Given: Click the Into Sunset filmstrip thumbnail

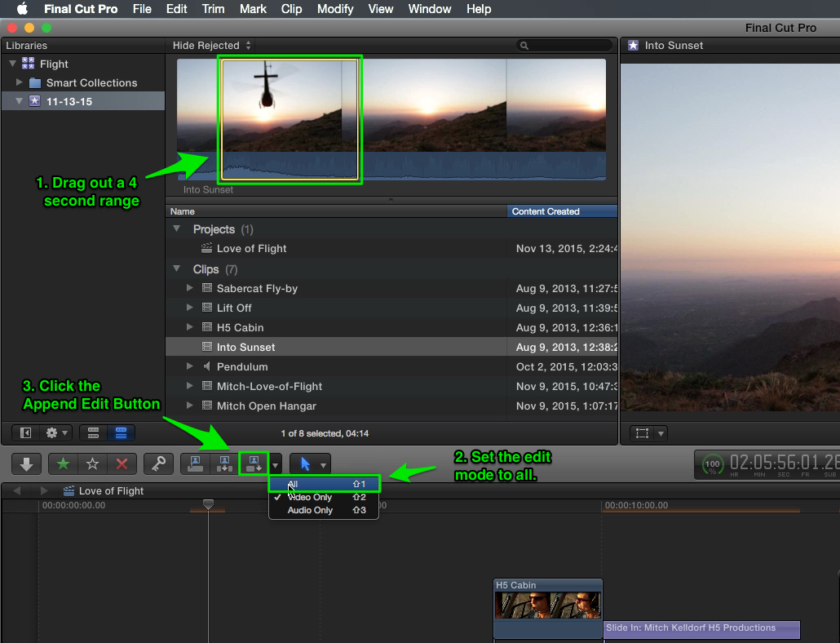Looking at the screenshot, I should click(391, 119).
